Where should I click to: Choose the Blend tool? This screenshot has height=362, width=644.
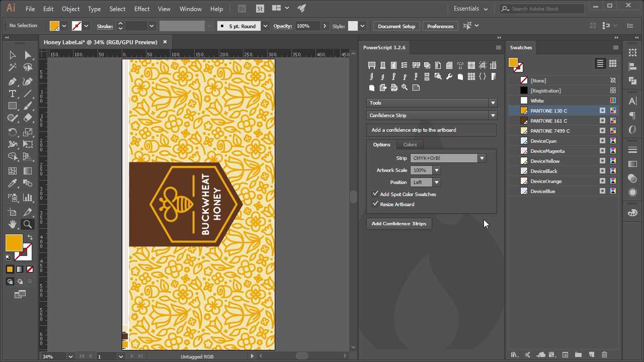[x=28, y=184]
